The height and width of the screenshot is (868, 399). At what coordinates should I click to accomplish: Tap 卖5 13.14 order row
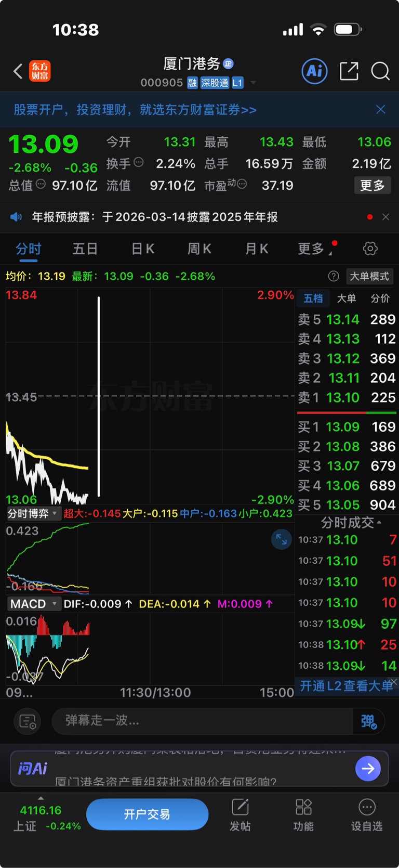click(x=347, y=319)
